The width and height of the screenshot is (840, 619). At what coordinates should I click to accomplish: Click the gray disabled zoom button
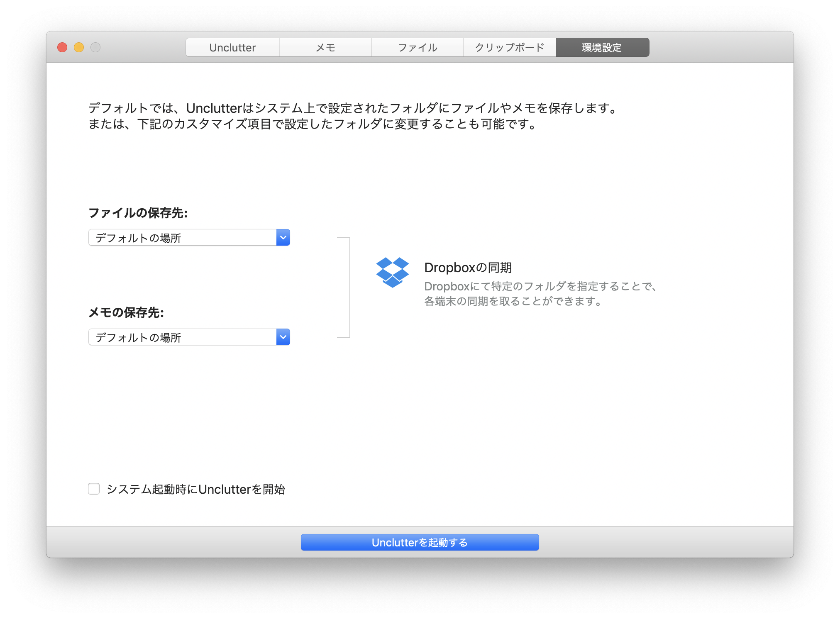click(x=95, y=47)
